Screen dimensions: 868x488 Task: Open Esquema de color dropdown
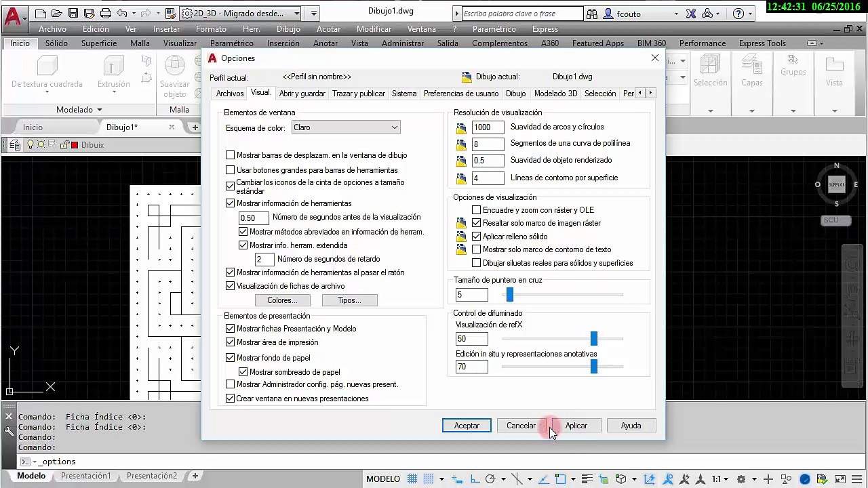(346, 127)
